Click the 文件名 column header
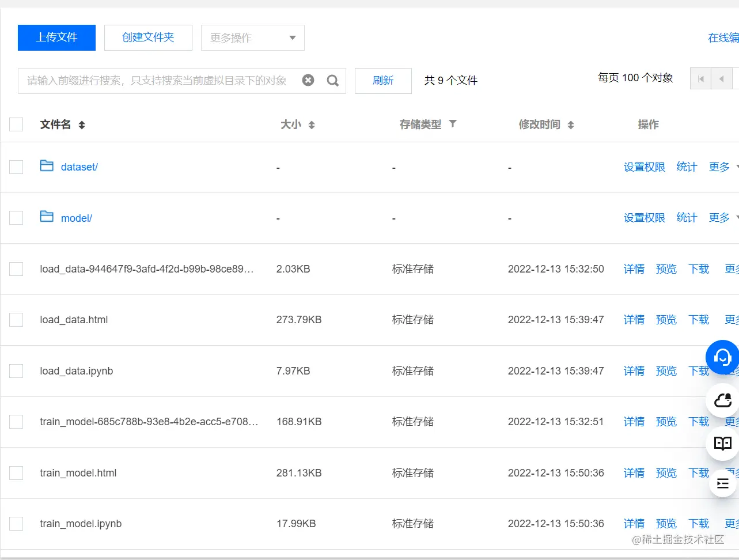This screenshot has width=739, height=560. (x=55, y=124)
